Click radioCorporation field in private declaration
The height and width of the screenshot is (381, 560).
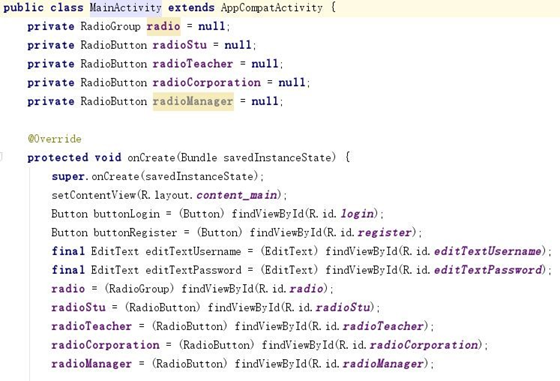[207, 82]
